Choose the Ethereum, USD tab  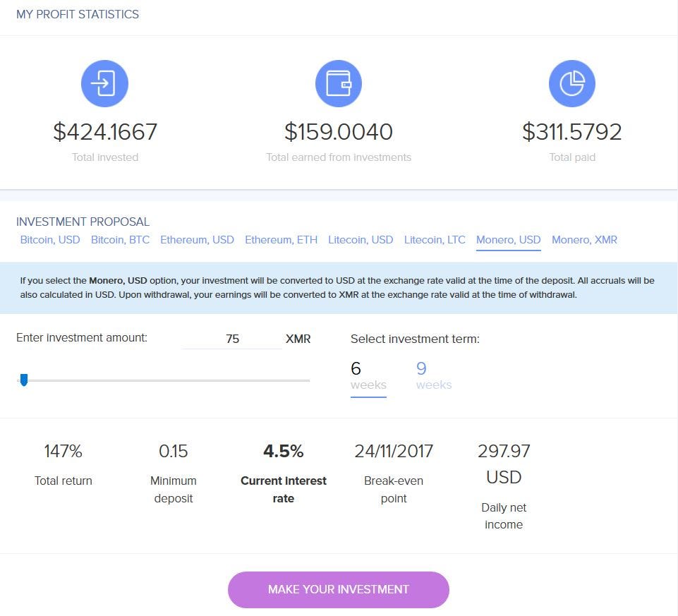coord(197,240)
